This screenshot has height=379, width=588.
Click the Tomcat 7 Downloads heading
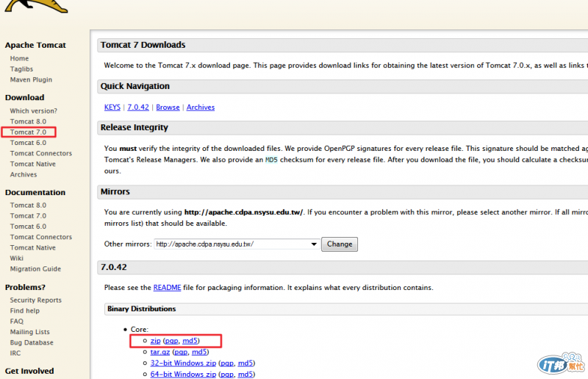(x=143, y=45)
